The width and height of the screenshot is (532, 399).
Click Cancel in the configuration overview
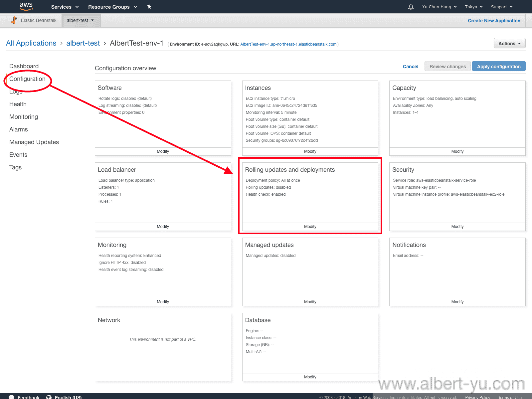(411, 67)
